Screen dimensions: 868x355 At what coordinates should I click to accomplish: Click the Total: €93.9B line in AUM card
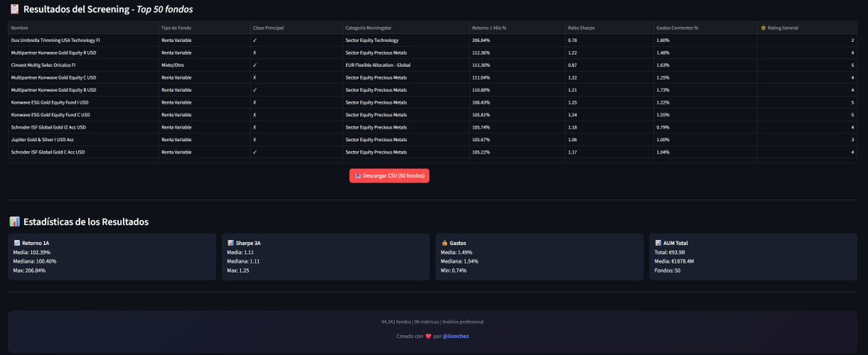[669, 252]
